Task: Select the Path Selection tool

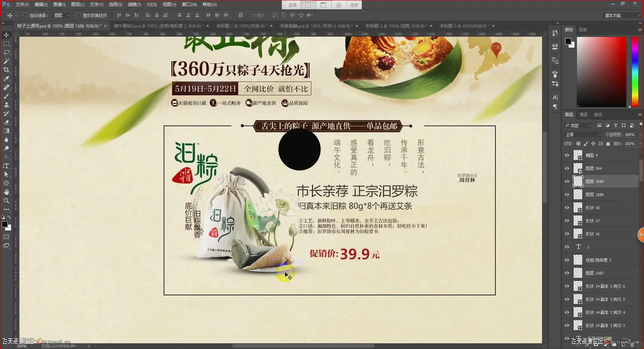Action: click(x=6, y=174)
